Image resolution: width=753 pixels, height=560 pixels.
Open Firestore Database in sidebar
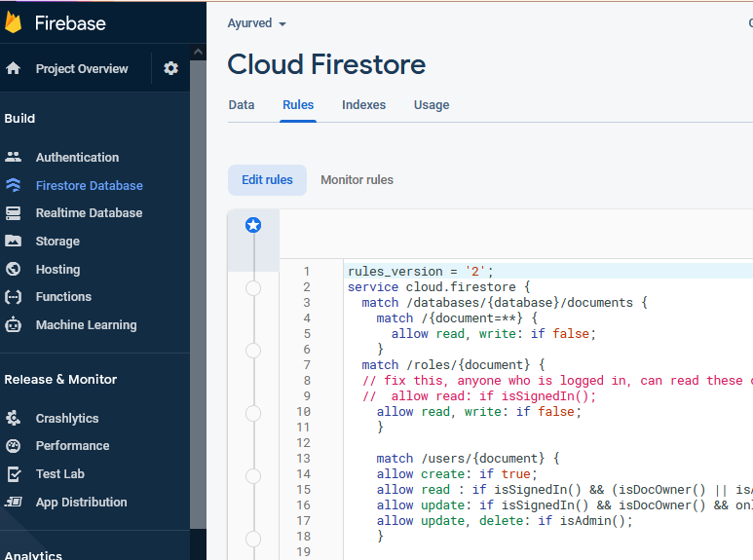(90, 185)
